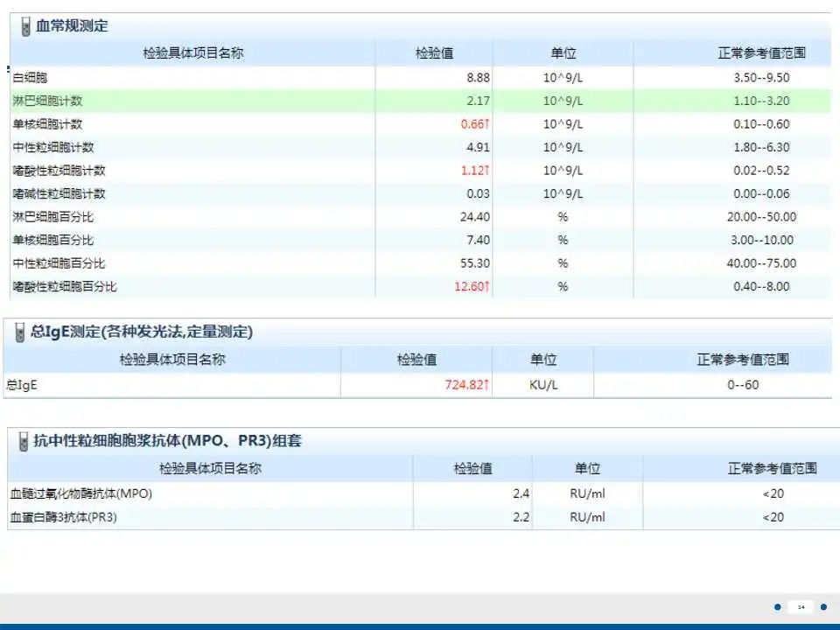The image size is (840, 630).
Task: Click 检验值 header in the 血常规测定 table
Action: (x=434, y=53)
